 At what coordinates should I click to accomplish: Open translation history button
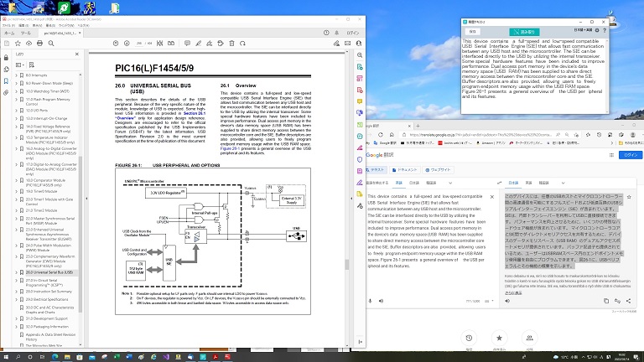point(469,339)
